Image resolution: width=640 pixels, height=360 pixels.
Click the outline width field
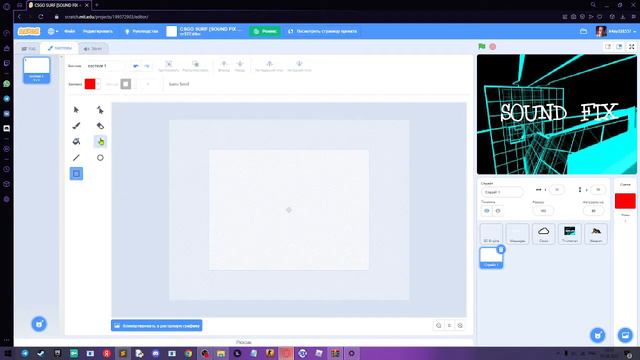[149, 84]
